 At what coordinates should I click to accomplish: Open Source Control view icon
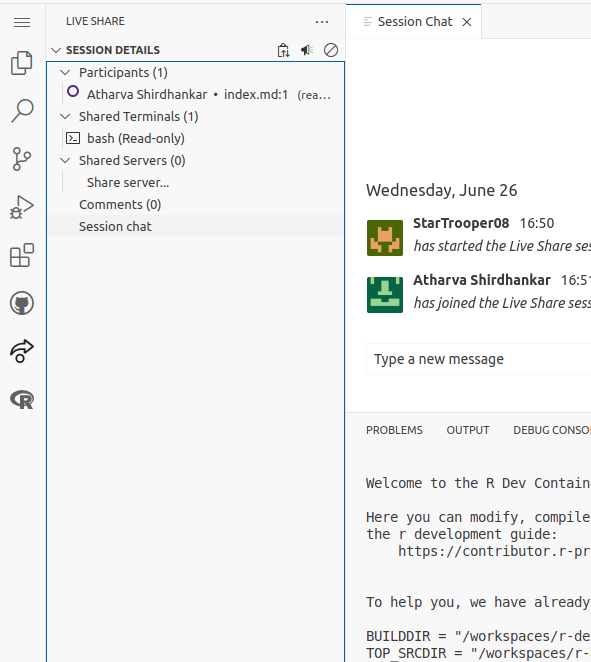point(22,159)
